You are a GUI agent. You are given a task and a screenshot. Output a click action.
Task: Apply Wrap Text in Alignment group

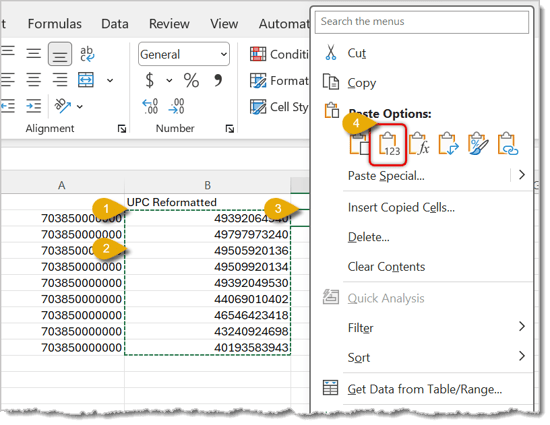pos(87,54)
